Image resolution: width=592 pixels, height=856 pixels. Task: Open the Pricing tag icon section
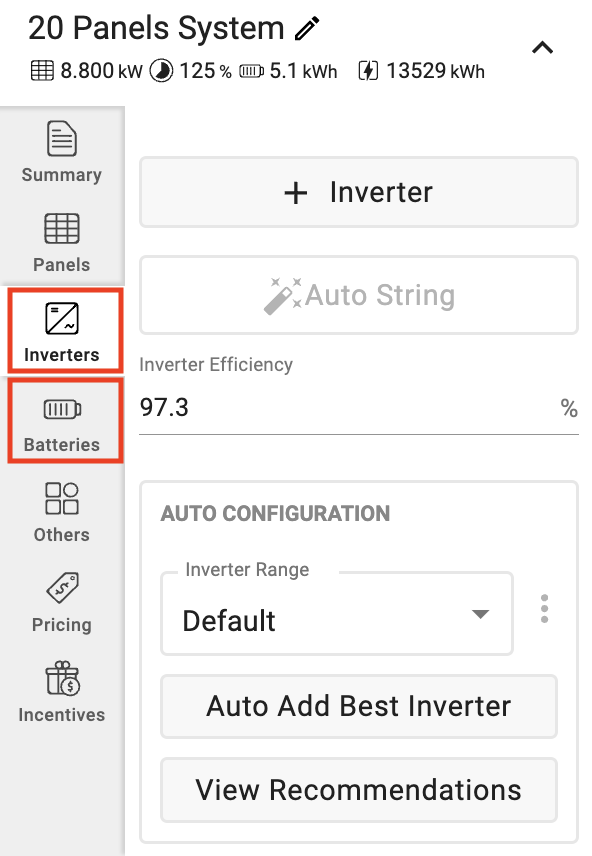[x=62, y=602]
